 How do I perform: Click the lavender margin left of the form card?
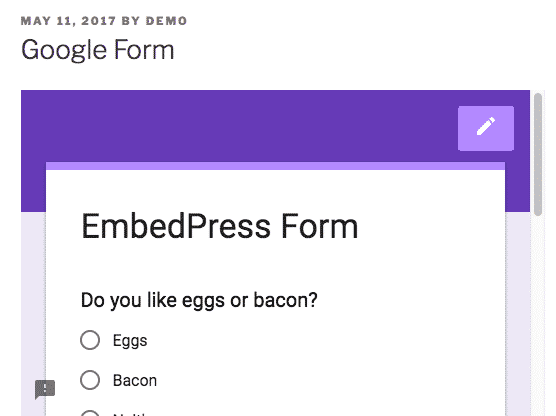(x=33, y=294)
